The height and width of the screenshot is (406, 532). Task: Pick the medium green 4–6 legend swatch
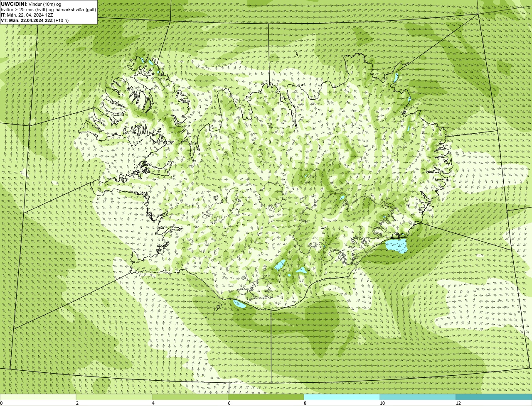point(190,397)
